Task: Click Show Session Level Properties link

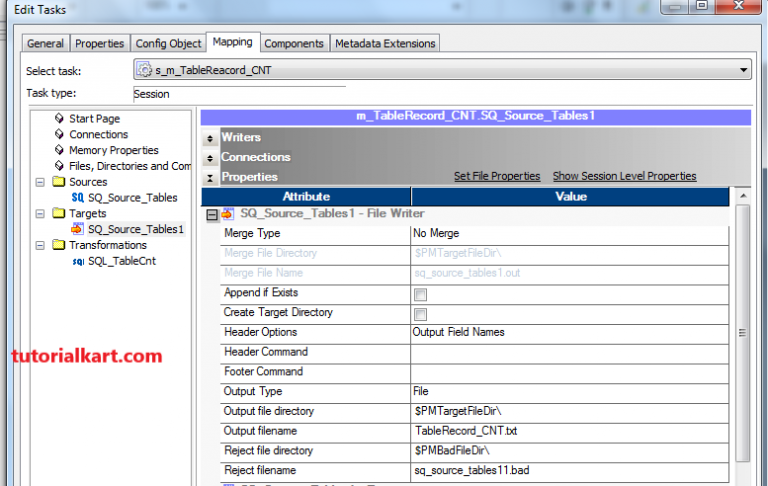Action: [624, 176]
